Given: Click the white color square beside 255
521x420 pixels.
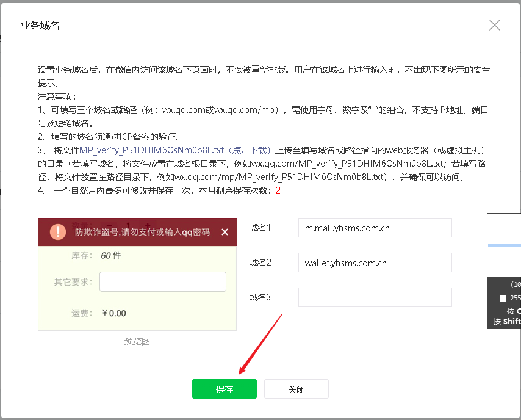Looking at the screenshot, I should point(503,298).
